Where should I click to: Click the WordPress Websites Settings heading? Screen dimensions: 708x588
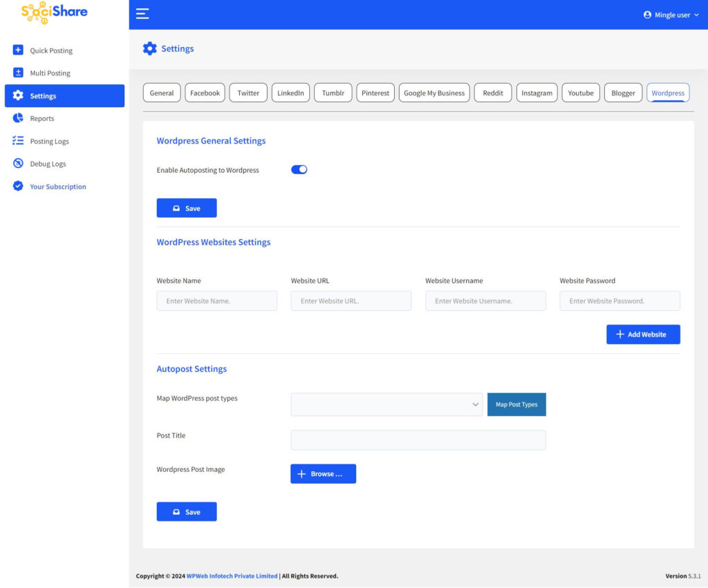pos(214,242)
